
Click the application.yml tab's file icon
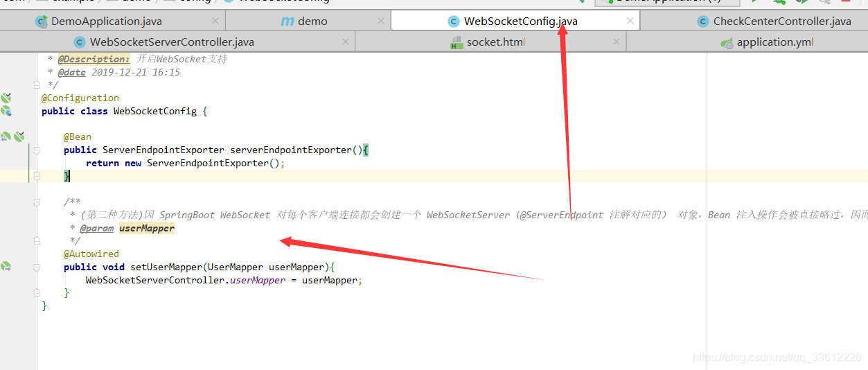click(727, 43)
